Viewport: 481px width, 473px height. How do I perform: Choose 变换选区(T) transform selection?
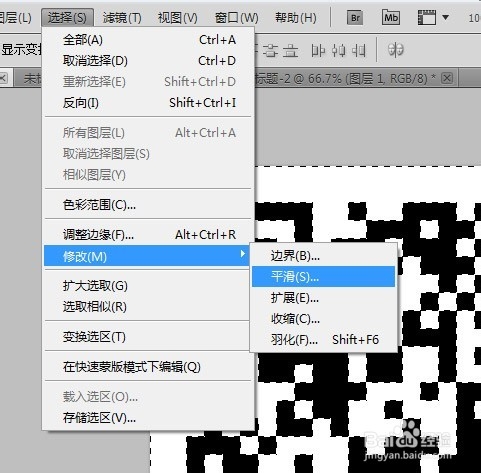(147, 337)
